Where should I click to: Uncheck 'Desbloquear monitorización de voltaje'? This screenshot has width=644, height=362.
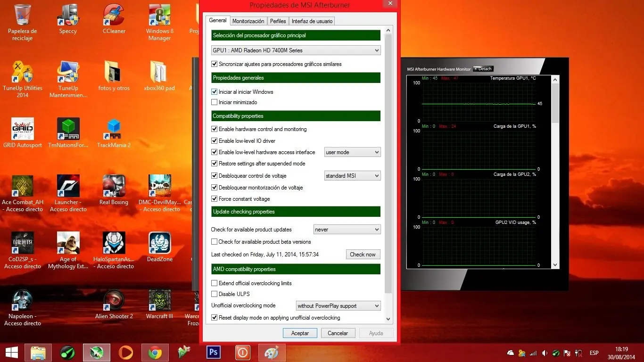click(215, 188)
